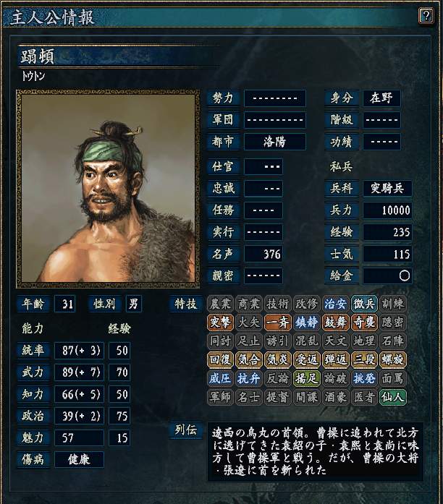Select the 回復 skill badge
Screen dimensions: 443x504
[x=220, y=359]
